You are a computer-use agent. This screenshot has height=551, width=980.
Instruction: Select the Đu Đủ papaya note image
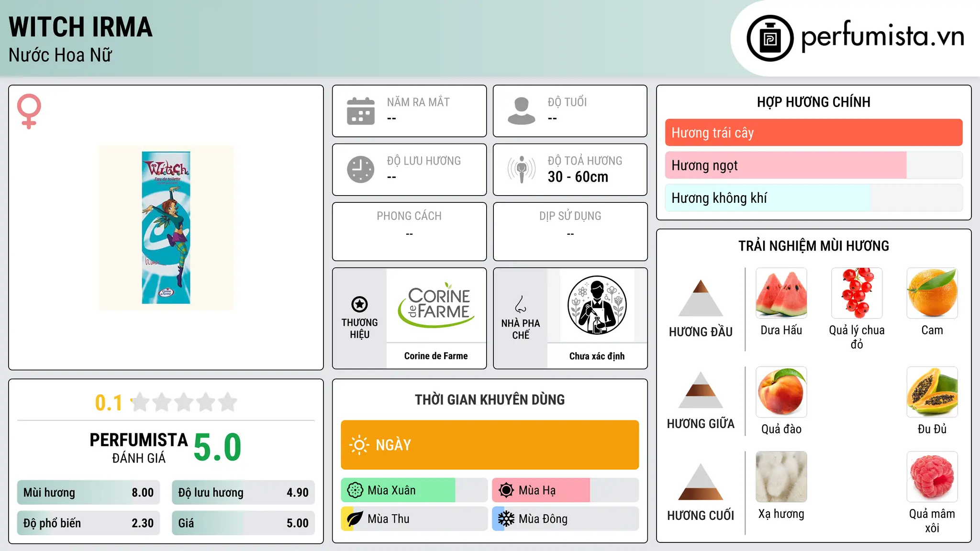(x=932, y=392)
